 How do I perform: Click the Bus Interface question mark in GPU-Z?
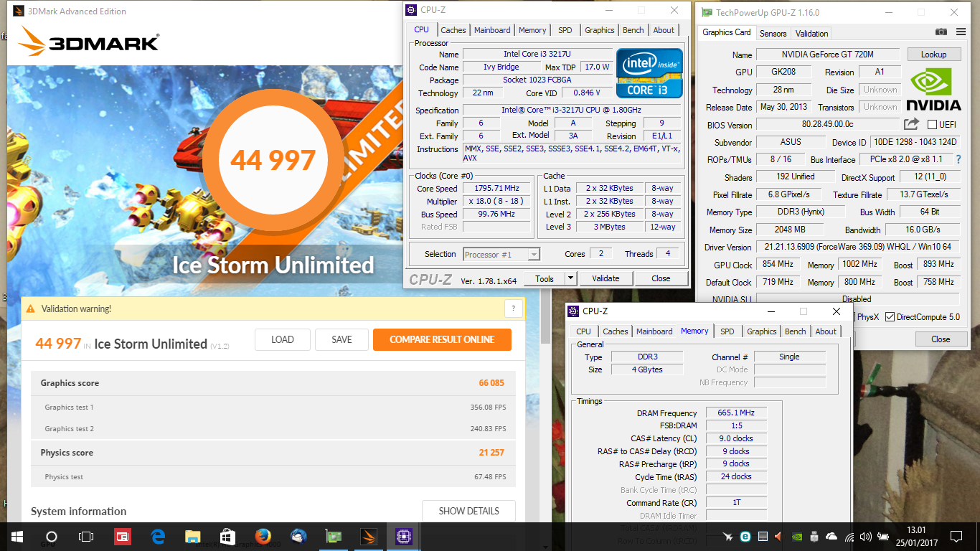pyautogui.click(x=958, y=159)
